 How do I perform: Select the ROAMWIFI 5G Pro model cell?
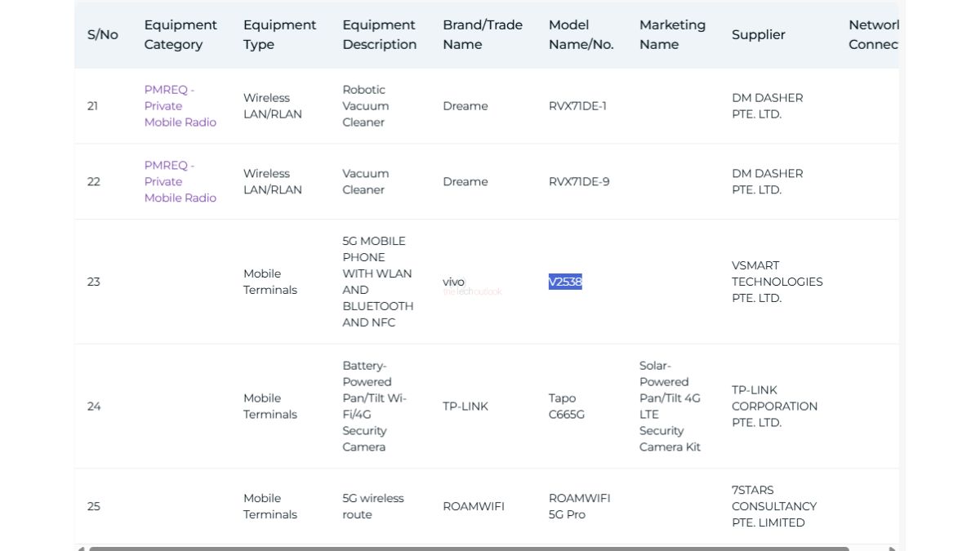point(579,506)
